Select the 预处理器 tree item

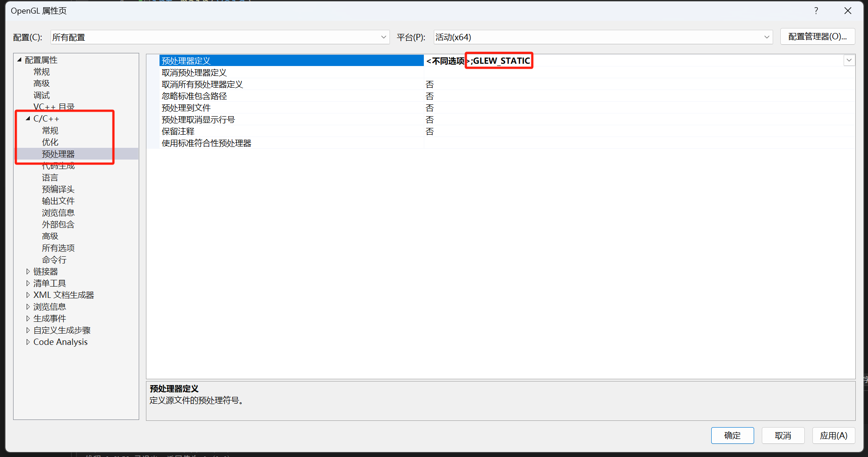[x=58, y=154]
